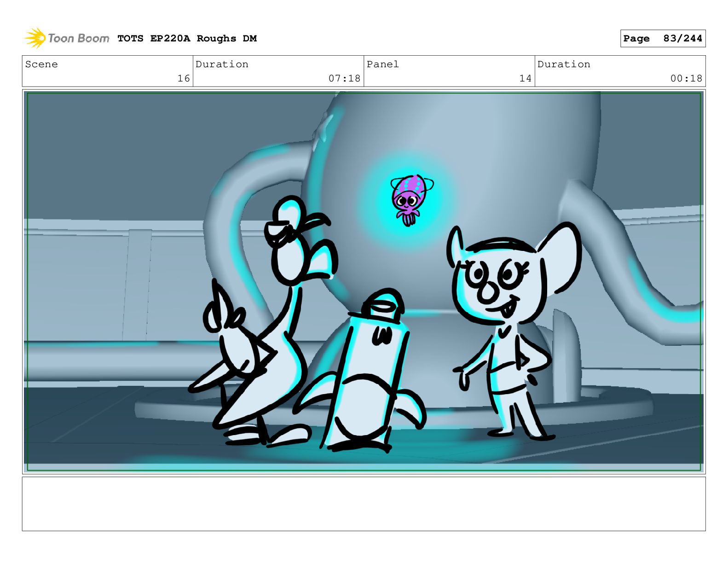The width and height of the screenshot is (728, 564).
Task: Select panel number '14'
Action: point(526,79)
